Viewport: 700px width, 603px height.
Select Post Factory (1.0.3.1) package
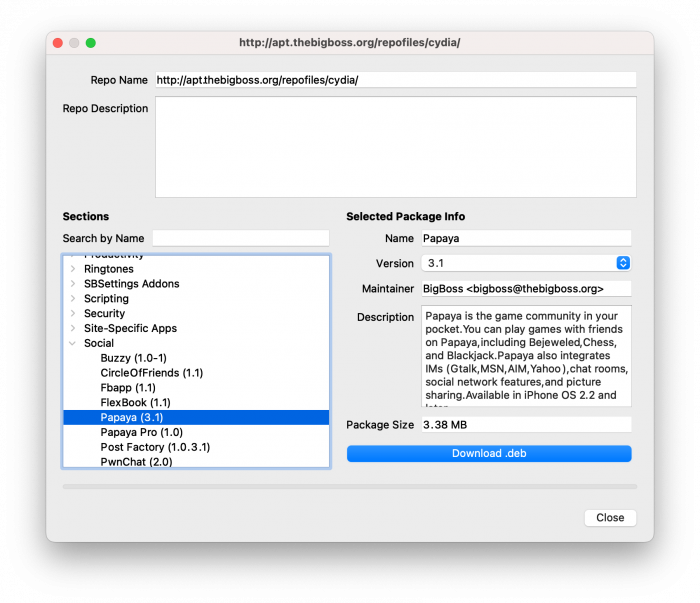[x=155, y=447]
